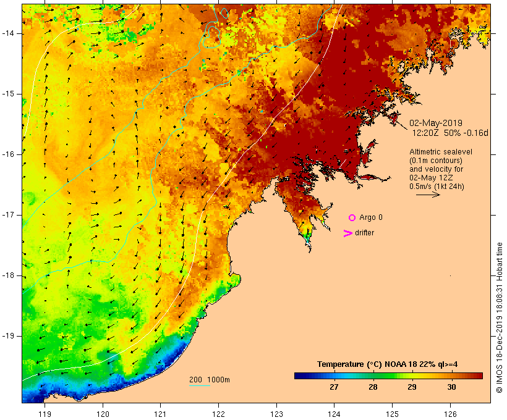Click the 28 label under the color bar
This screenshot has width=507, height=420.
tap(373, 387)
